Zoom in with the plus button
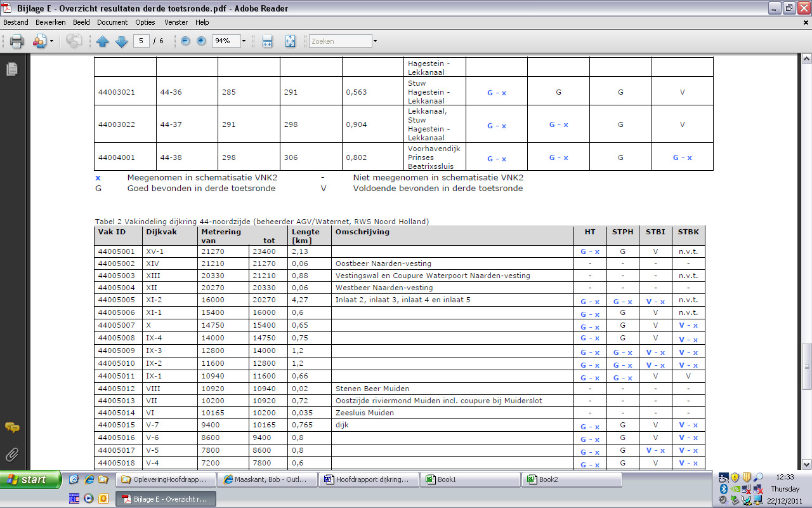812x508 pixels. coord(202,41)
